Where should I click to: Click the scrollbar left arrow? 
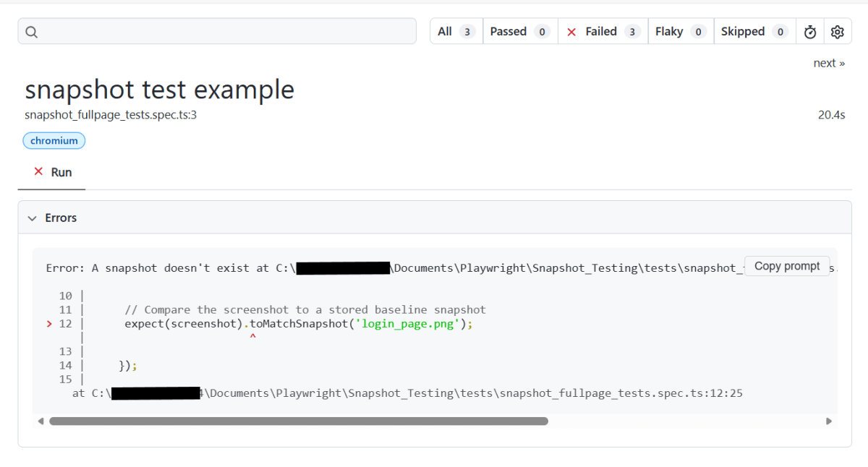point(41,421)
